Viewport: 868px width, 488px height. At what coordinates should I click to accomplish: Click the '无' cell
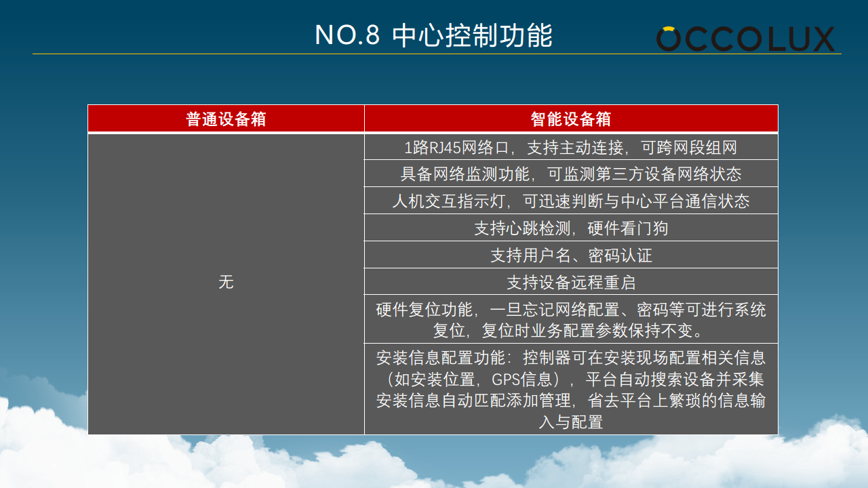tap(226, 283)
